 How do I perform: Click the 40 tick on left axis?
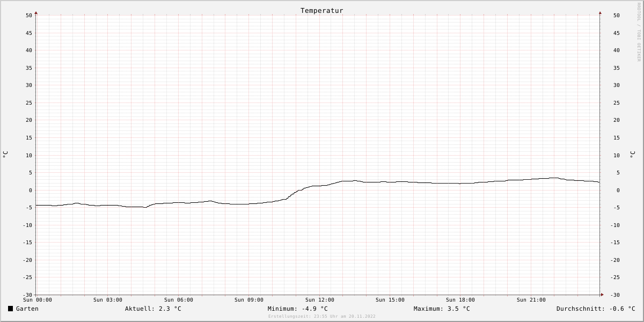pyautogui.click(x=29, y=50)
